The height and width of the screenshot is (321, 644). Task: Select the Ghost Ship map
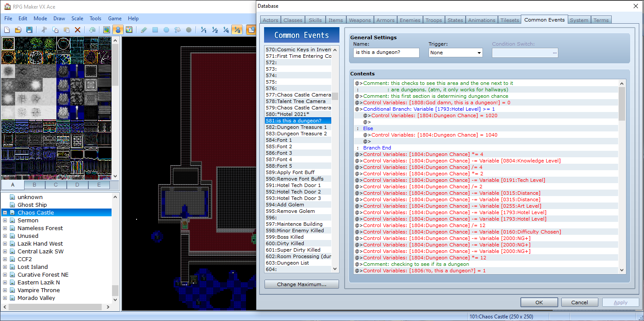(x=32, y=205)
